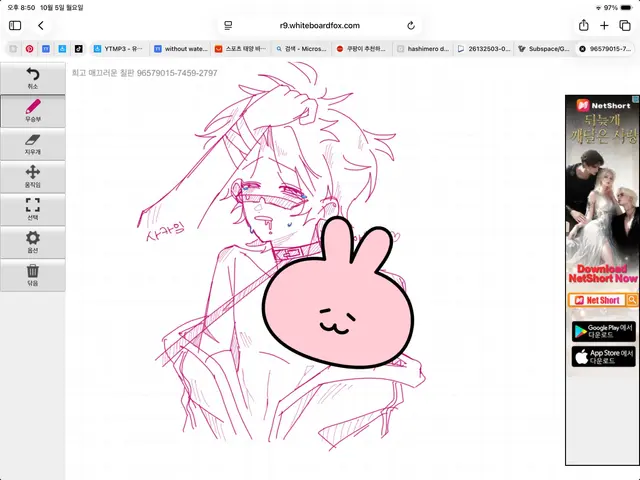Select the pink pen tool

point(33,111)
